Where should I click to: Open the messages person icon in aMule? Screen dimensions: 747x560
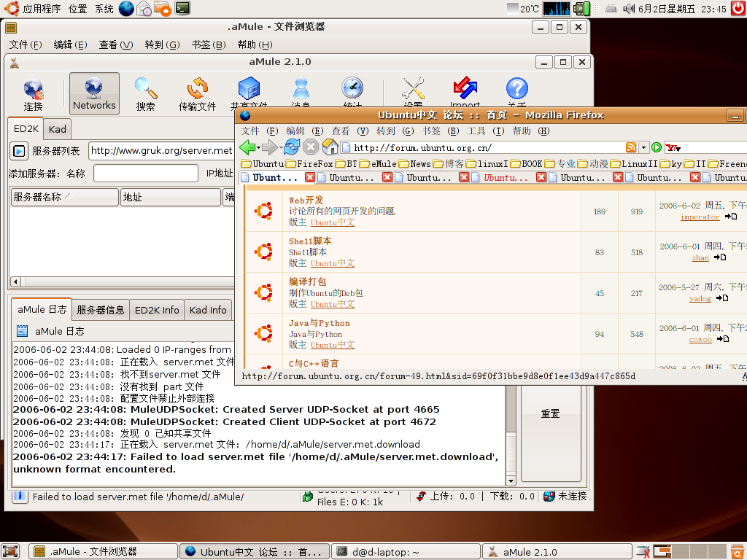[x=301, y=88]
